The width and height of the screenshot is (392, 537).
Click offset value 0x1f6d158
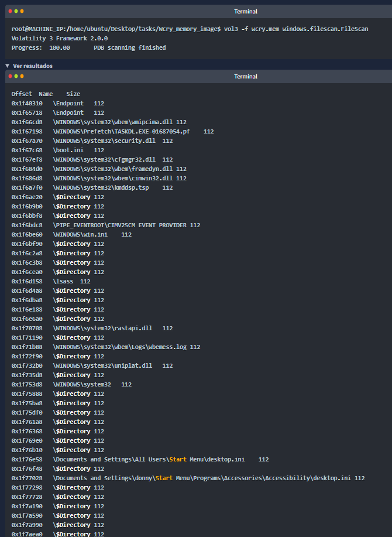(x=27, y=281)
